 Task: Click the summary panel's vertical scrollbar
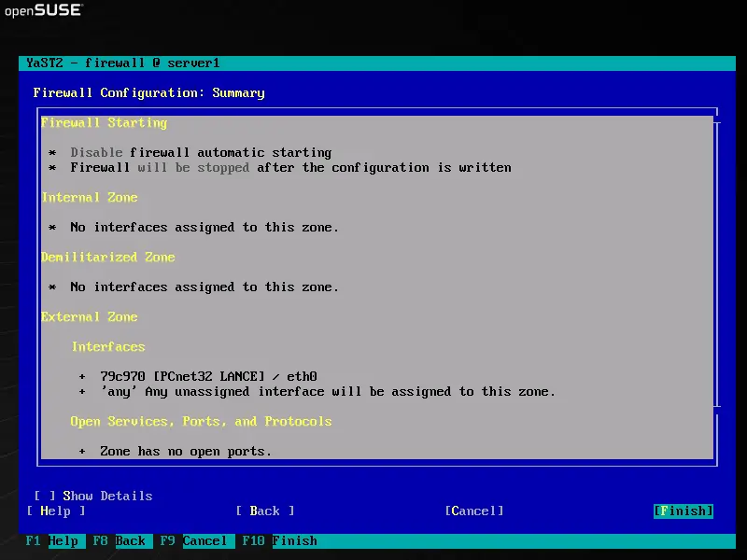coord(717,266)
